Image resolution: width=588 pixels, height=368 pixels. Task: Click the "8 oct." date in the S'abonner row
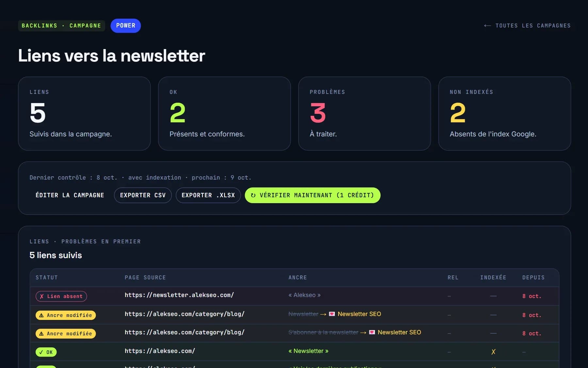pos(532,334)
